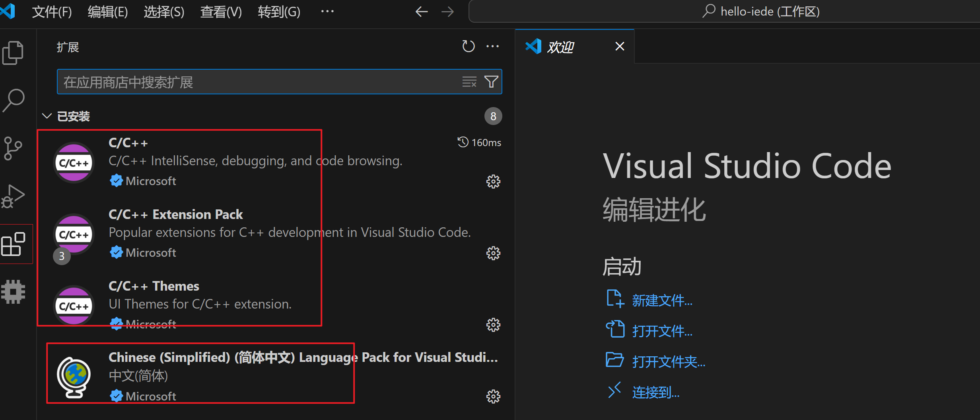Viewport: 980px width, 420px height.
Task: Select the C/C++ Themes title
Action: (x=154, y=286)
